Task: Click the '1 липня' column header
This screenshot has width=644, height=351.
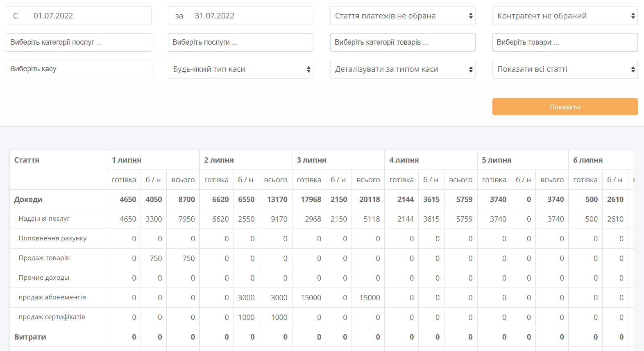Action: 127,160
